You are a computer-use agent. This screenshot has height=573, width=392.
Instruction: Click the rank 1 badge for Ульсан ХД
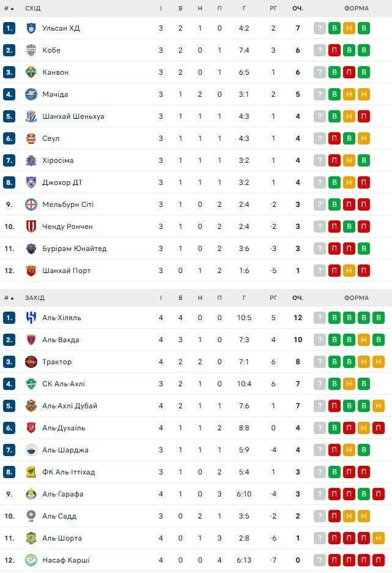[x=9, y=28]
